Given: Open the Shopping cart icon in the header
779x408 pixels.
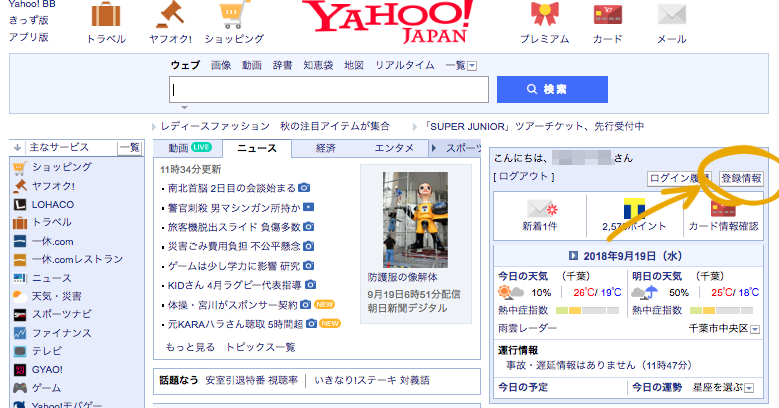Looking at the screenshot, I should click(234, 14).
